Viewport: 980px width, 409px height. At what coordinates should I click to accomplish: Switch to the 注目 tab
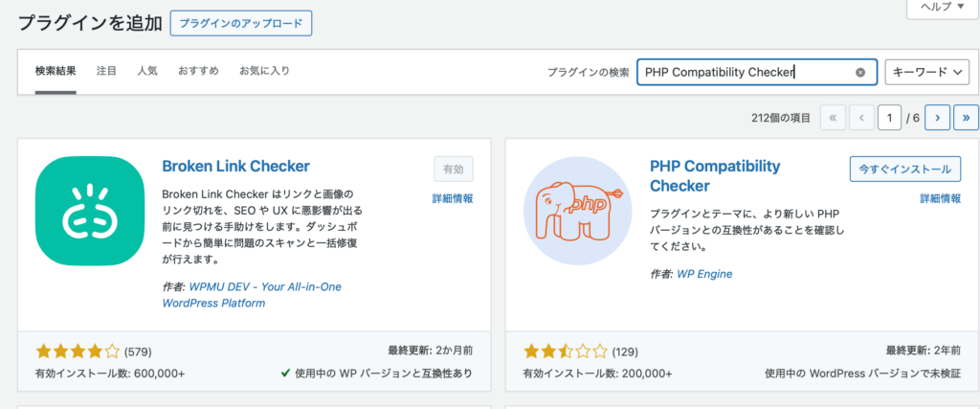[106, 71]
